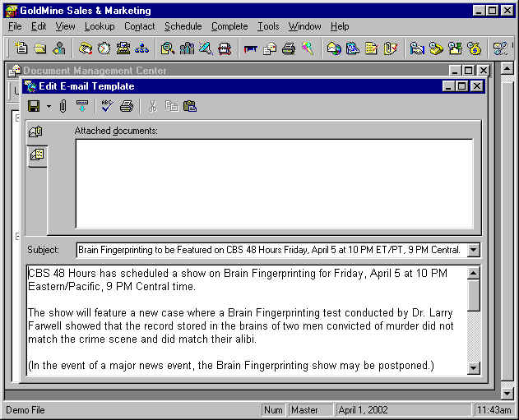
Task: Click the message body scrollbar down arrow
Action: (474, 367)
